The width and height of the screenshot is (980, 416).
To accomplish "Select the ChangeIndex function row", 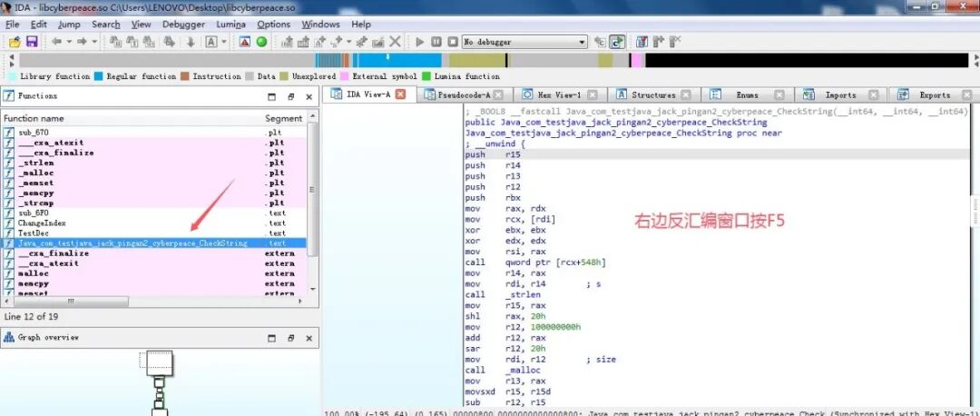I will (154, 223).
